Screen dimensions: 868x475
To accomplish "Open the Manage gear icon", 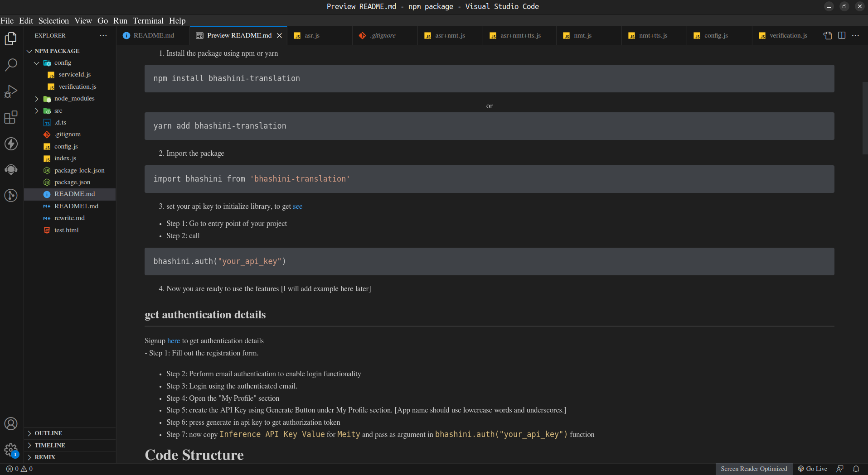I will coord(11,450).
